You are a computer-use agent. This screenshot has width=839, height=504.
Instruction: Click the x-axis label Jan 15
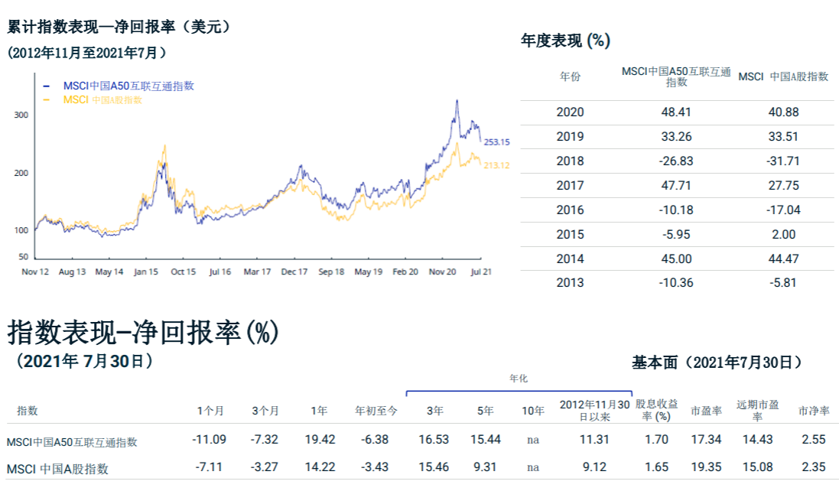pos(146,272)
